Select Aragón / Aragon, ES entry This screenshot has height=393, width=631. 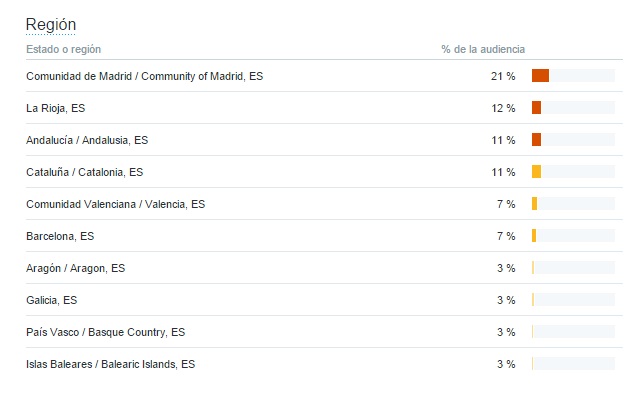pyautogui.click(x=76, y=268)
